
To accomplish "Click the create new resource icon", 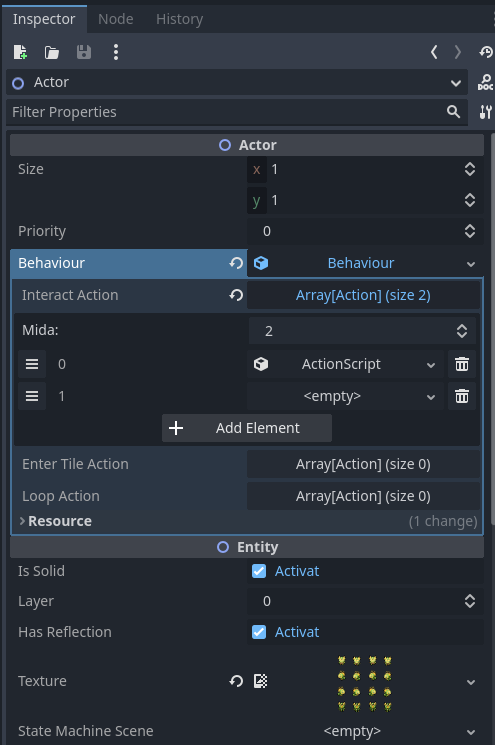I will [20, 52].
